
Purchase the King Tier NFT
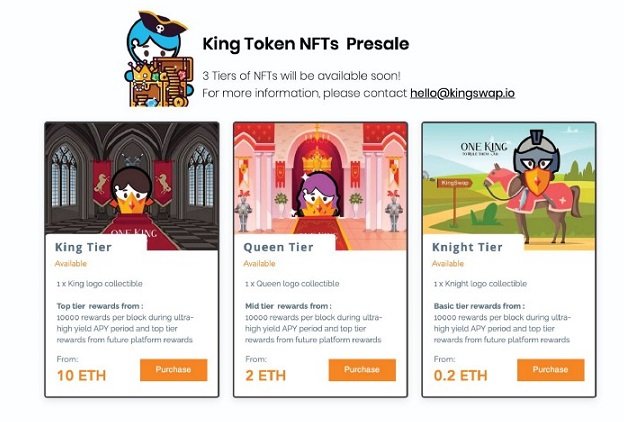[174, 370]
